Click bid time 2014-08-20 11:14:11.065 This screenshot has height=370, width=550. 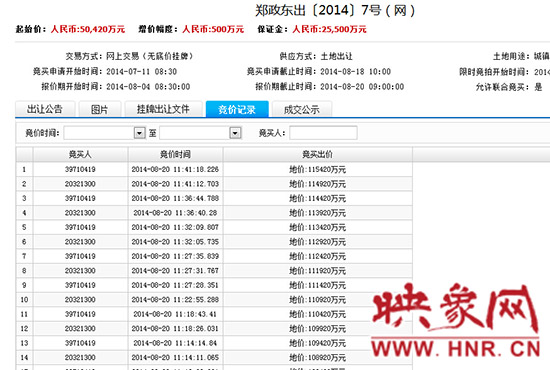(x=175, y=358)
